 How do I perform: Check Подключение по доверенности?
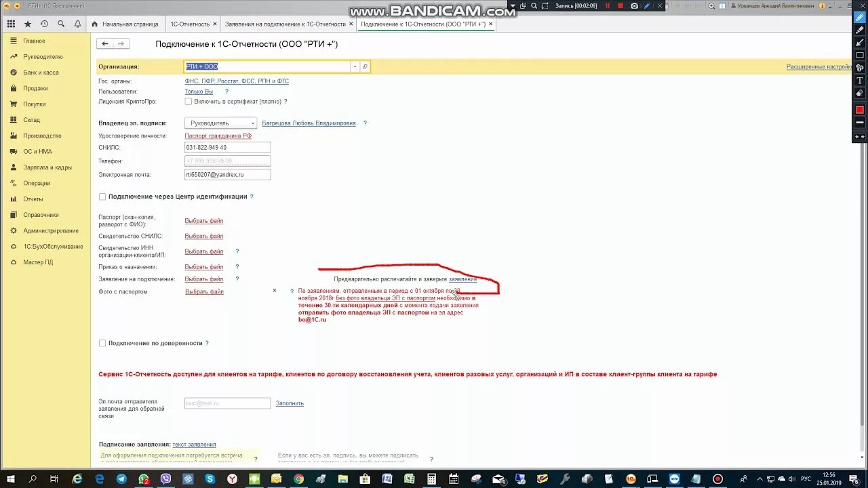coord(102,343)
